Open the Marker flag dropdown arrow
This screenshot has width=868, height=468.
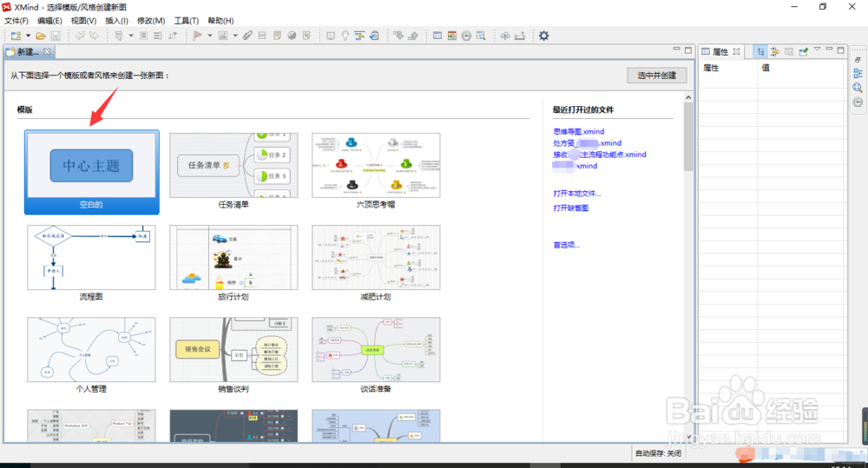pos(210,36)
